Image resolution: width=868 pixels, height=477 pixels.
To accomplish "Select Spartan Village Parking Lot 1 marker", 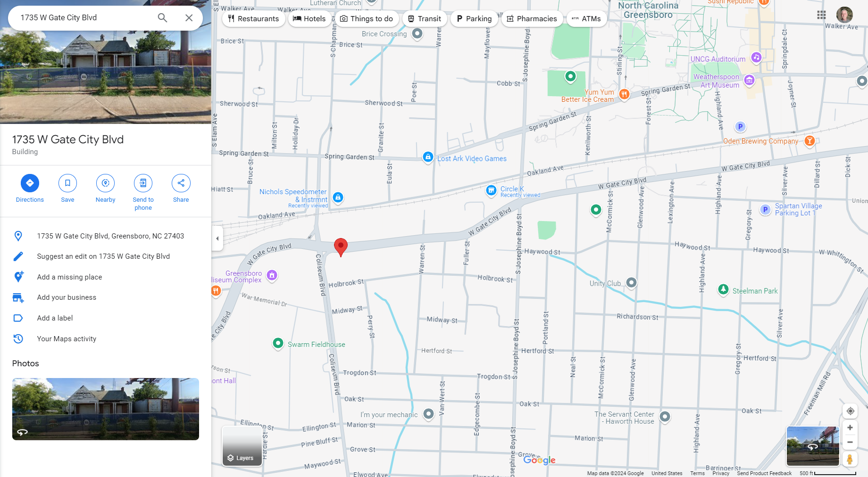I will [765, 210].
